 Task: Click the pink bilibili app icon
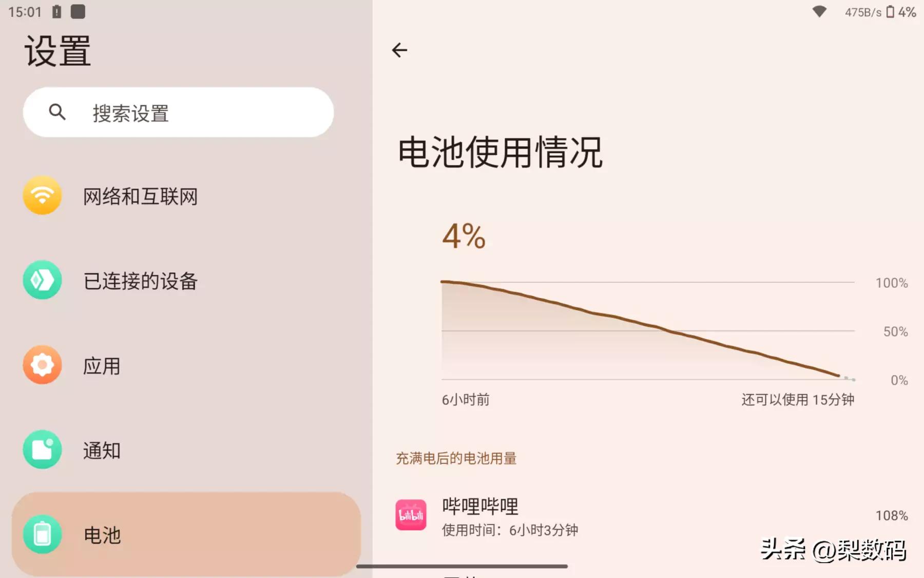pos(411,515)
